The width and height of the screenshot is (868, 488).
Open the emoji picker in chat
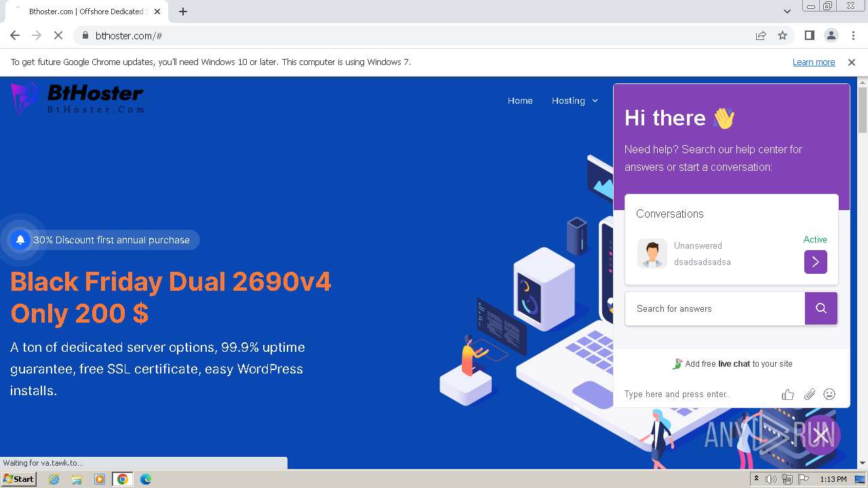point(829,394)
